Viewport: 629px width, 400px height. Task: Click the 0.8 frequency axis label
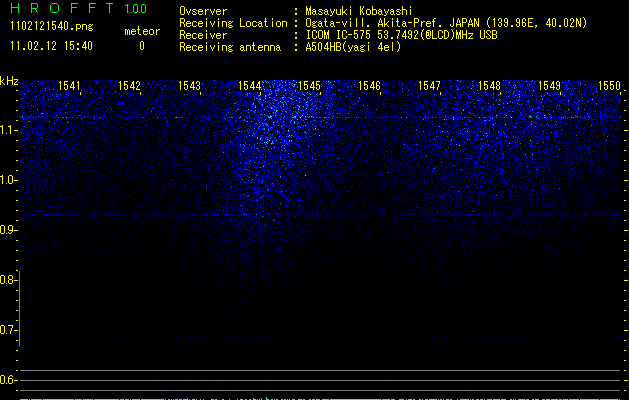click(8, 280)
